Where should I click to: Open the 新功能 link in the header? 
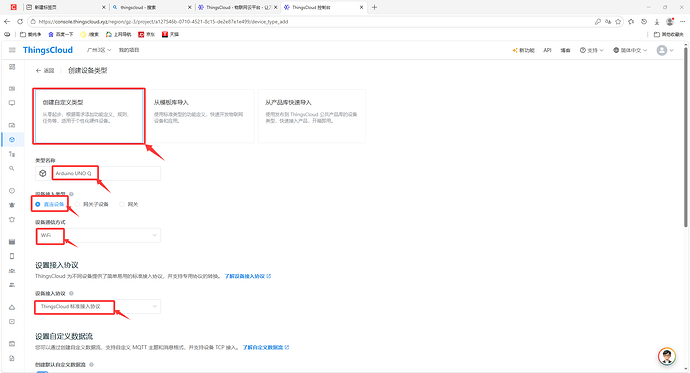(523, 50)
